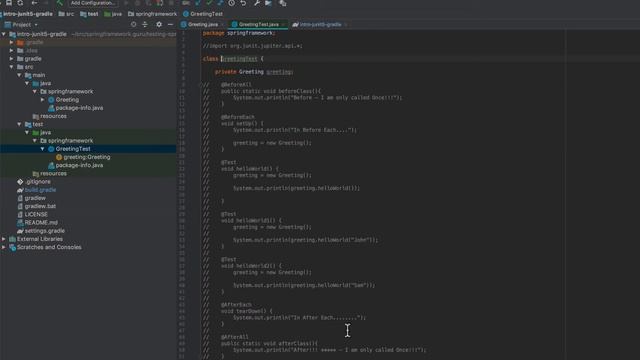Viewport: 640px width, 360px height.
Task: Collapse the main folder
Action: (x=20, y=75)
